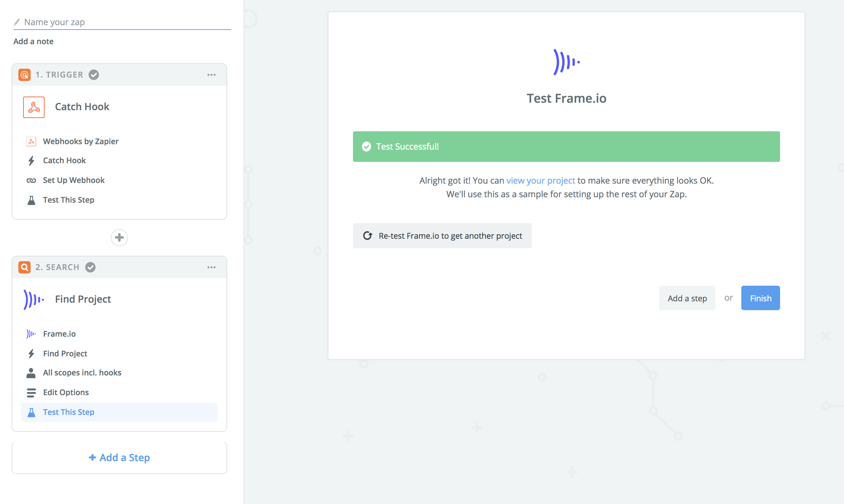The height and width of the screenshot is (504, 844).
Task: Click the trigger step completed checkmark
Action: (x=94, y=74)
